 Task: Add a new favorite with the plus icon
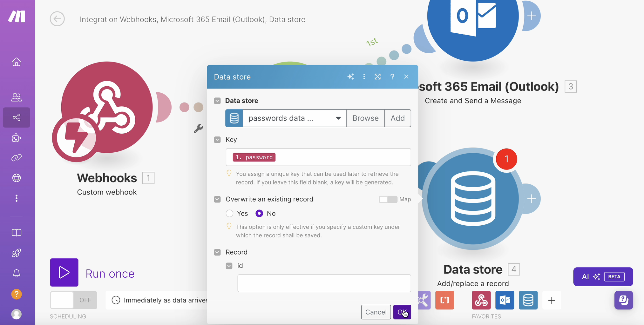552,300
